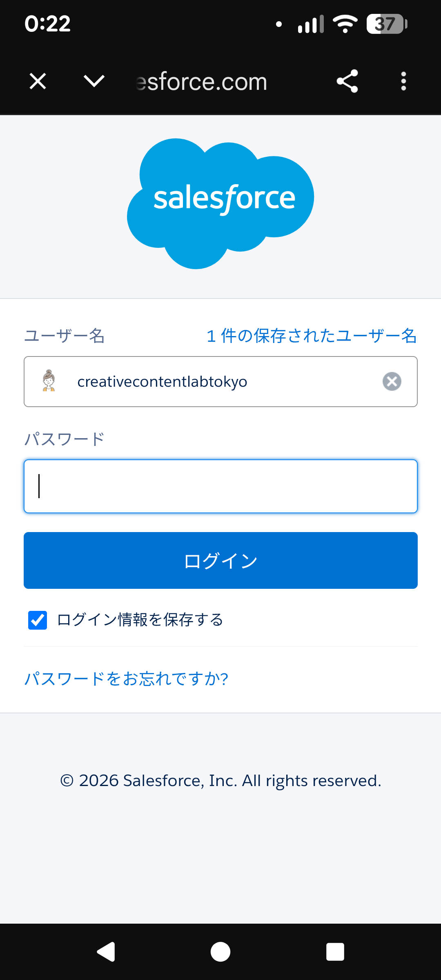Image resolution: width=441 pixels, height=980 pixels.
Task: Tap the share icon
Action: point(347,81)
